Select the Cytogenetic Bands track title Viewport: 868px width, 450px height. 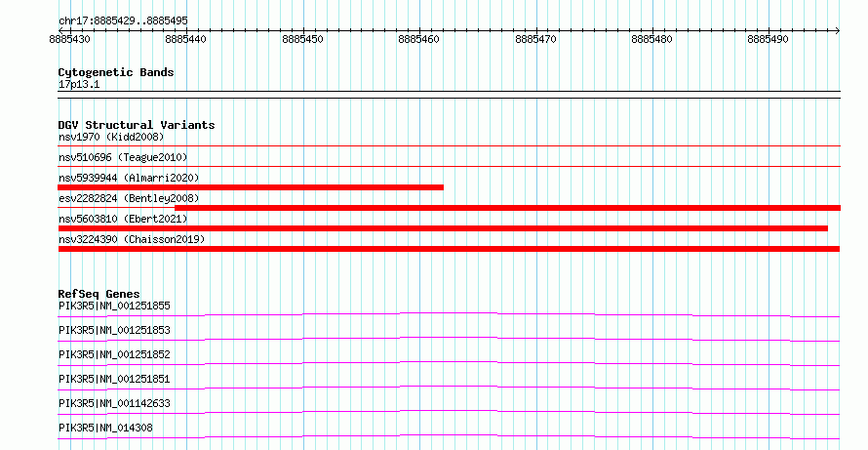coord(116,72)
